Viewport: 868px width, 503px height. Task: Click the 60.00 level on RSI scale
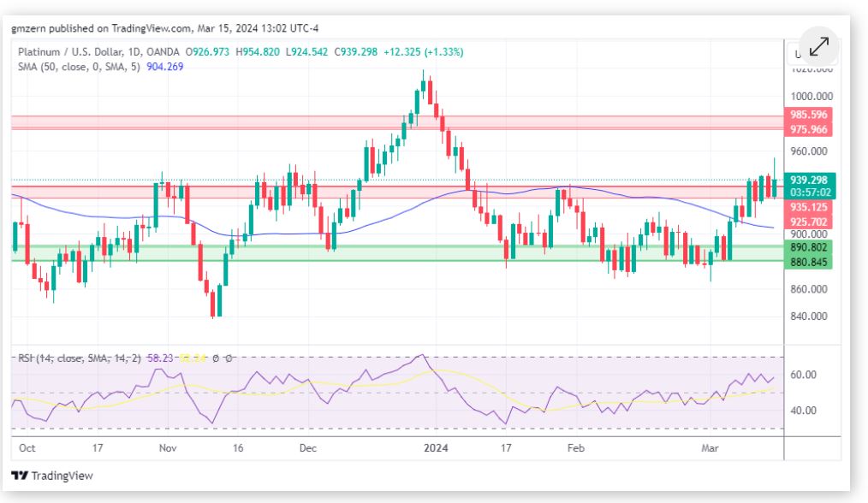(804, 375)
